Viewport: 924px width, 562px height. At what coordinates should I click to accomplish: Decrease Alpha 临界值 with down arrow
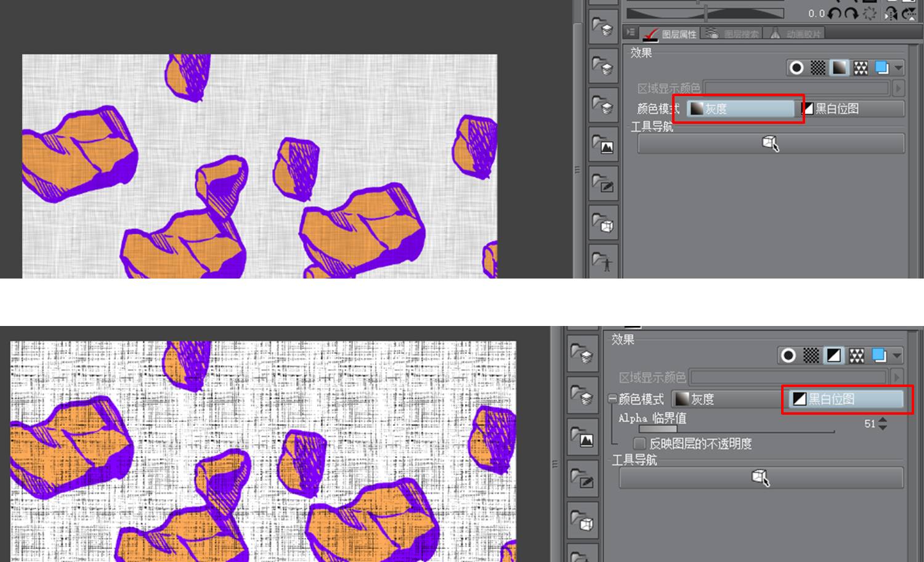click(883, 427)
